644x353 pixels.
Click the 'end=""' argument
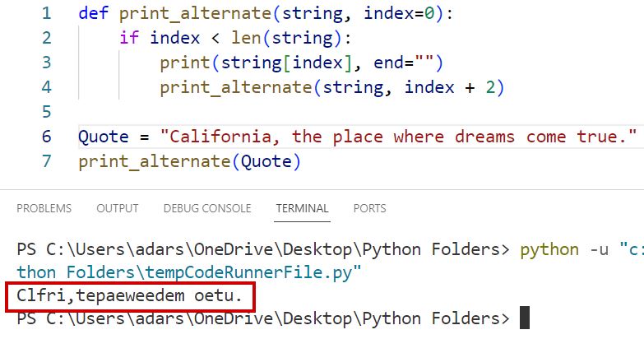click(x=404, y=63)
